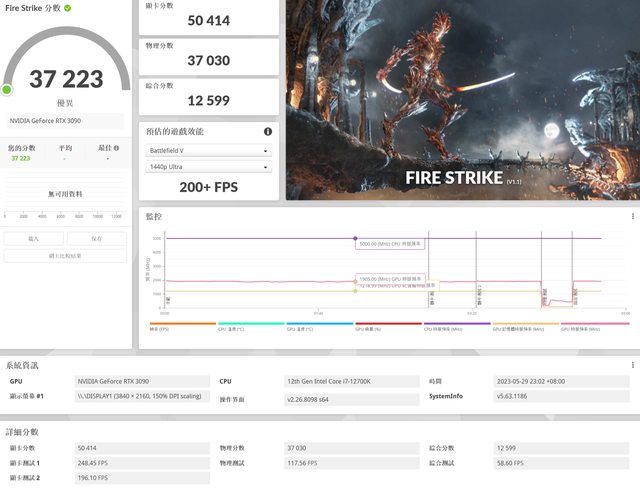Click the info icon in estimated game performance
The height and width of the screenshot is (491, 640).
coord(267,131)
